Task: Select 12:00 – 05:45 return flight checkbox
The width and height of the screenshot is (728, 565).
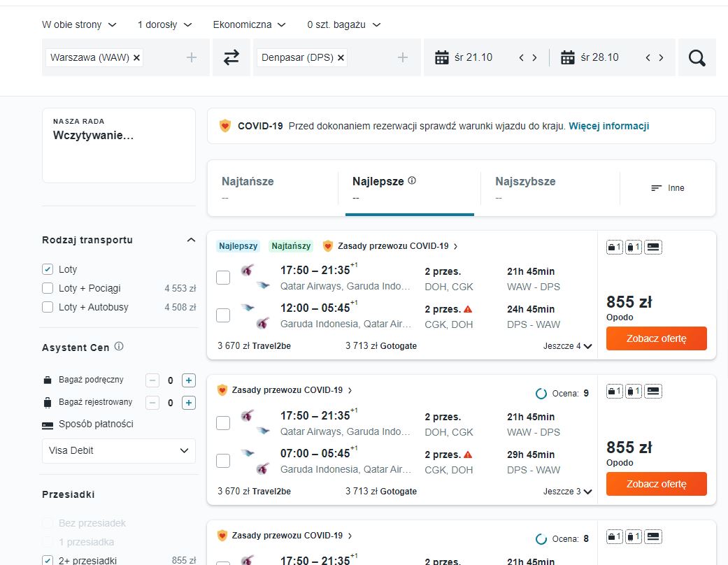Action: [x=223, y=315]
